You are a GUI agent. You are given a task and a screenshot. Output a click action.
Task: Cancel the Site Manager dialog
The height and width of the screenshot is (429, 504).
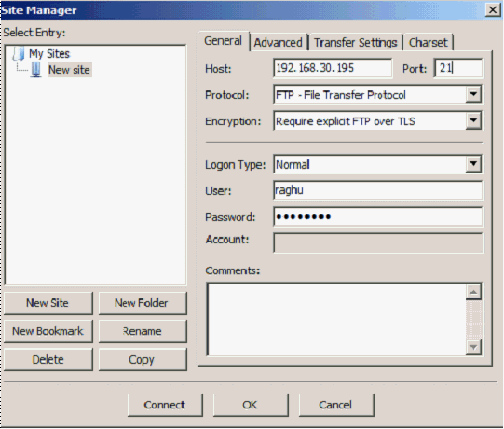point(336,405)
